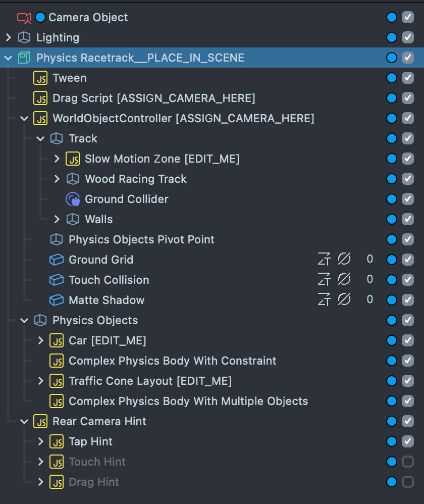424x504 pixels.
Task: Click the JS script icon next to Tween
Action: 40,78
